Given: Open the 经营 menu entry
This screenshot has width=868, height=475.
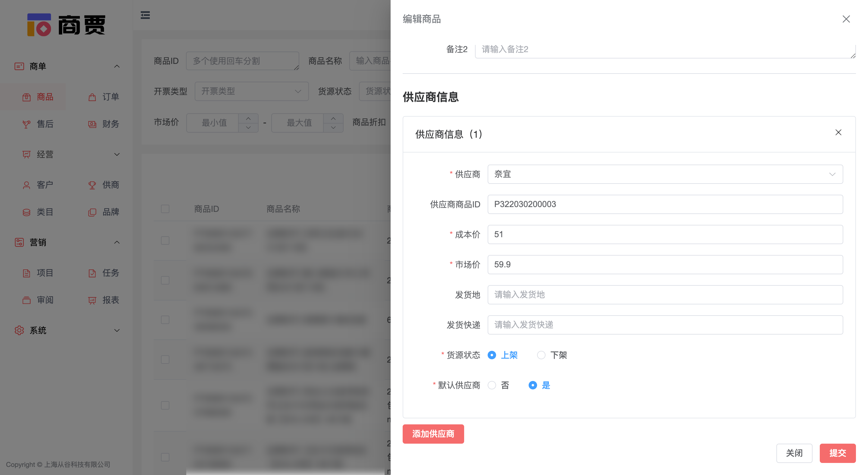Looking at the screenshot, I should click(45, 154).
